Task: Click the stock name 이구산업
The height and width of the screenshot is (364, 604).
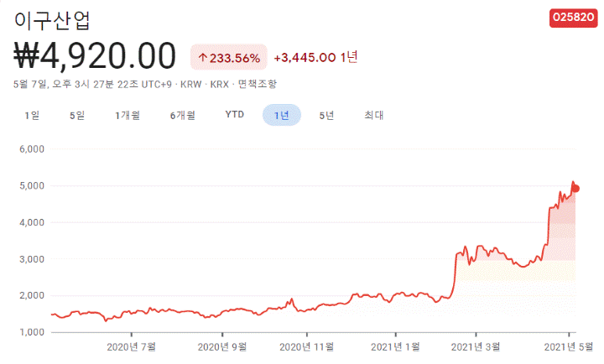Action: [x=52, y=20]
